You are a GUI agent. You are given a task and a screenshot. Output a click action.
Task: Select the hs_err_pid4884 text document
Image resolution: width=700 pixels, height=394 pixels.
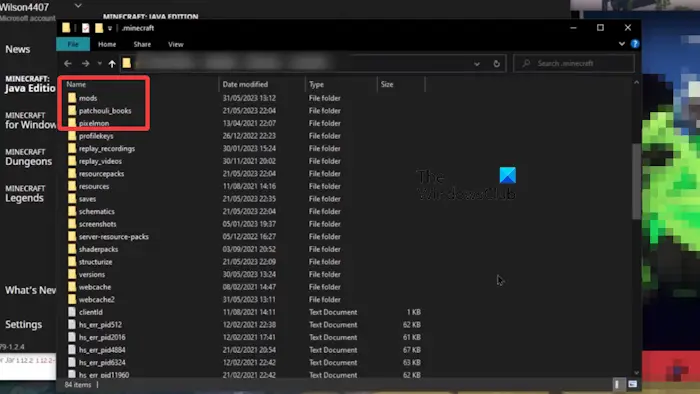tap(102, 350)
